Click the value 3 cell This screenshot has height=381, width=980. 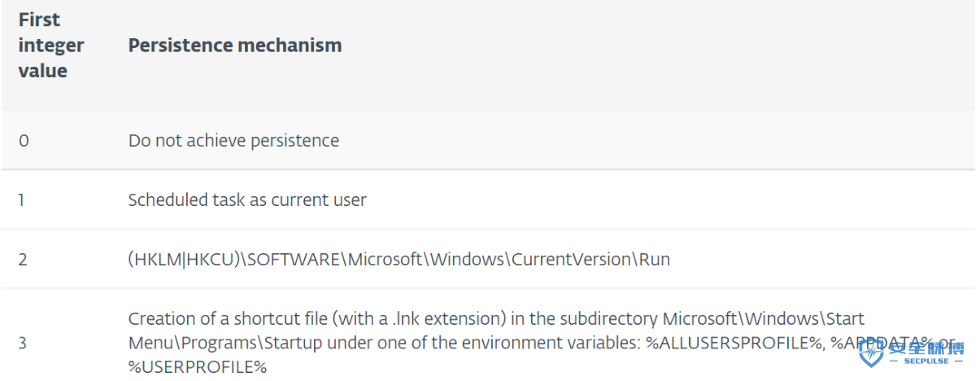pyautogui.click(x=23, y=343)
